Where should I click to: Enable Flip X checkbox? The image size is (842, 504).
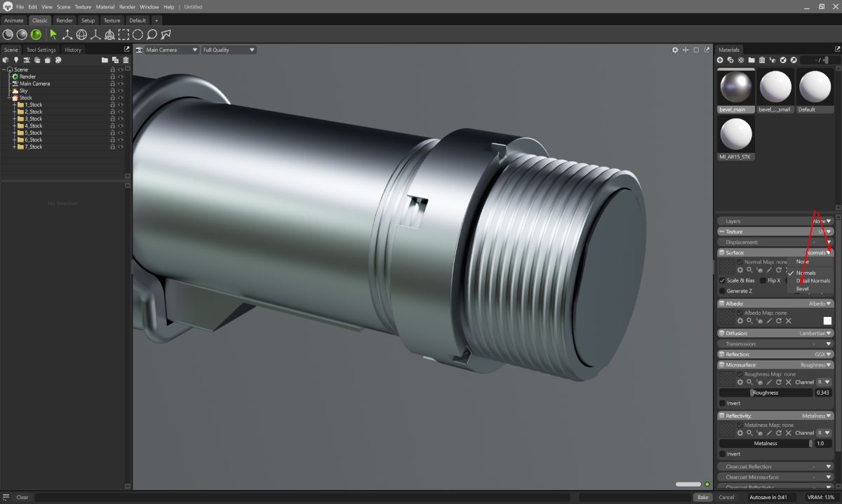tap(763, 280)
